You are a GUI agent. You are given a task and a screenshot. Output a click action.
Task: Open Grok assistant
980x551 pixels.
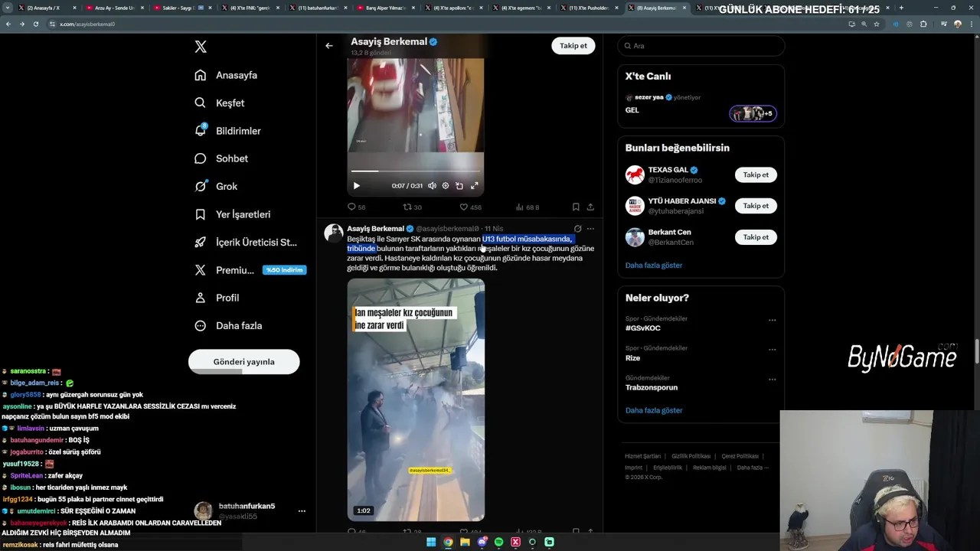[216, 186]
